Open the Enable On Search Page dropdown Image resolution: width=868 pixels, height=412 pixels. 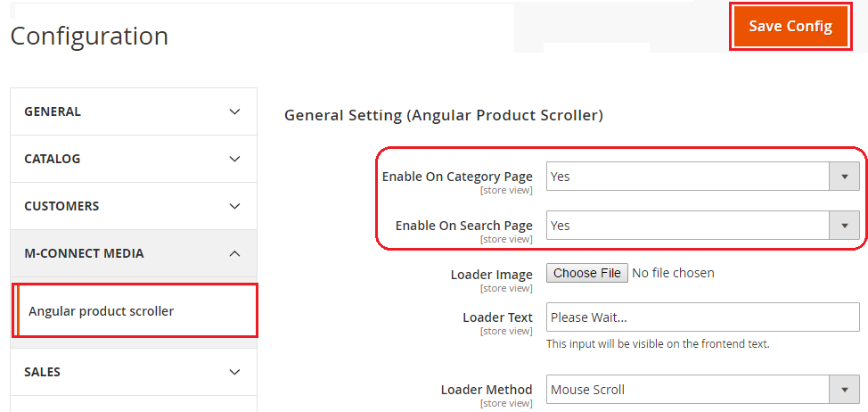tap(688, 226)
